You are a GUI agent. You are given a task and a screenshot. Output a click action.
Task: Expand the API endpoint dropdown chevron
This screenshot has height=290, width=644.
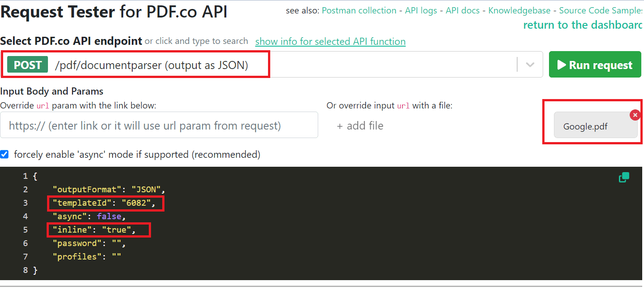(530, 65)
